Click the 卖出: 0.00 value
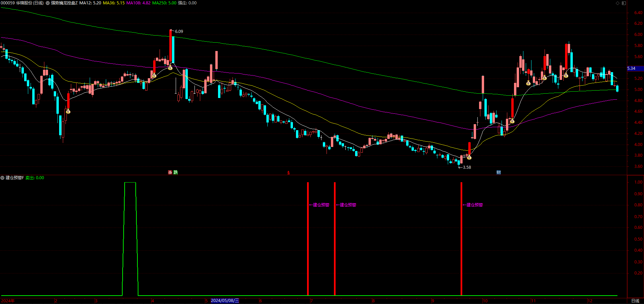 [35, 178]
